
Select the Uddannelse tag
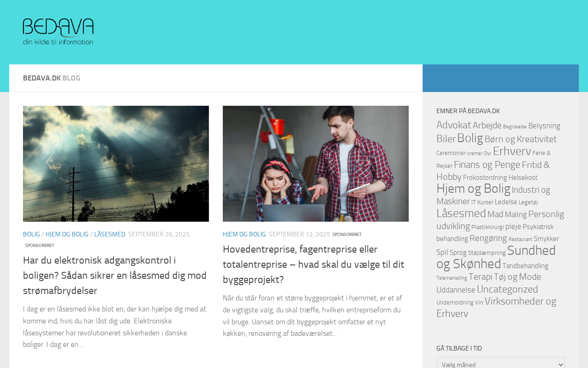point(456,290)
